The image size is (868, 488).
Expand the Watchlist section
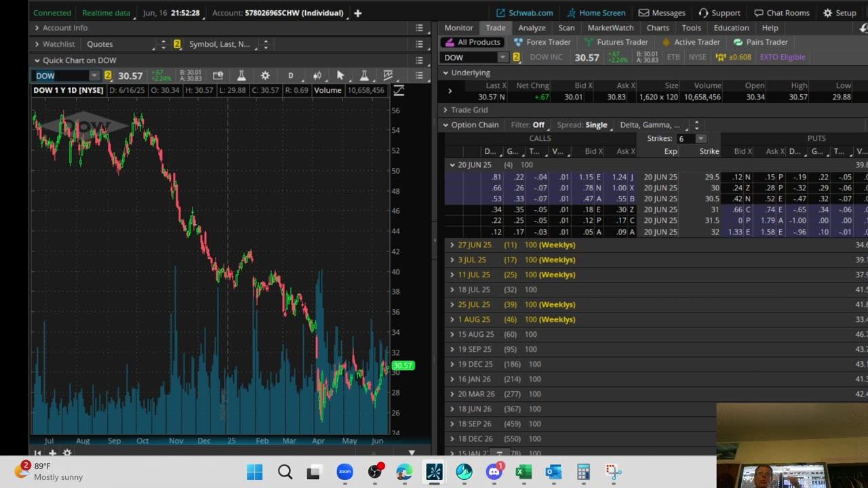[37, 44]
